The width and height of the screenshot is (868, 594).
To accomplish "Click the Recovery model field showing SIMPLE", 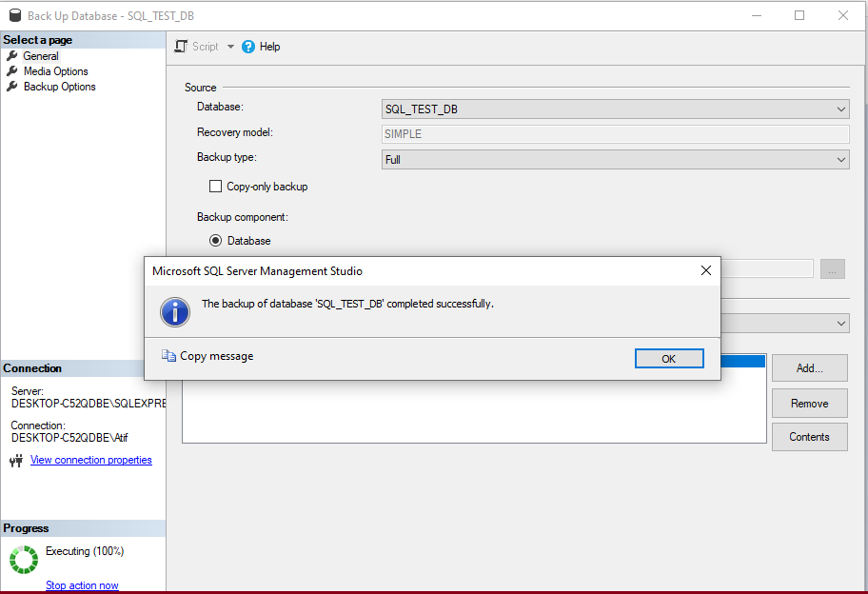I will point(616,133).
